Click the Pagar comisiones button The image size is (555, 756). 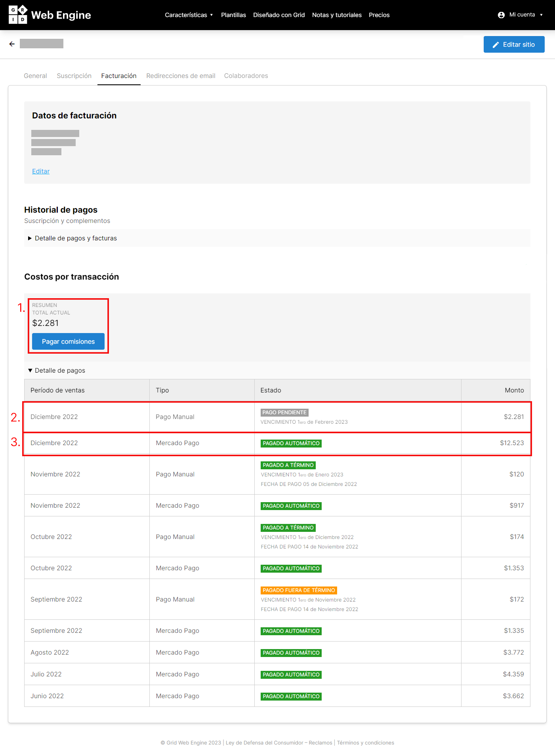click(x=68, y=341)
